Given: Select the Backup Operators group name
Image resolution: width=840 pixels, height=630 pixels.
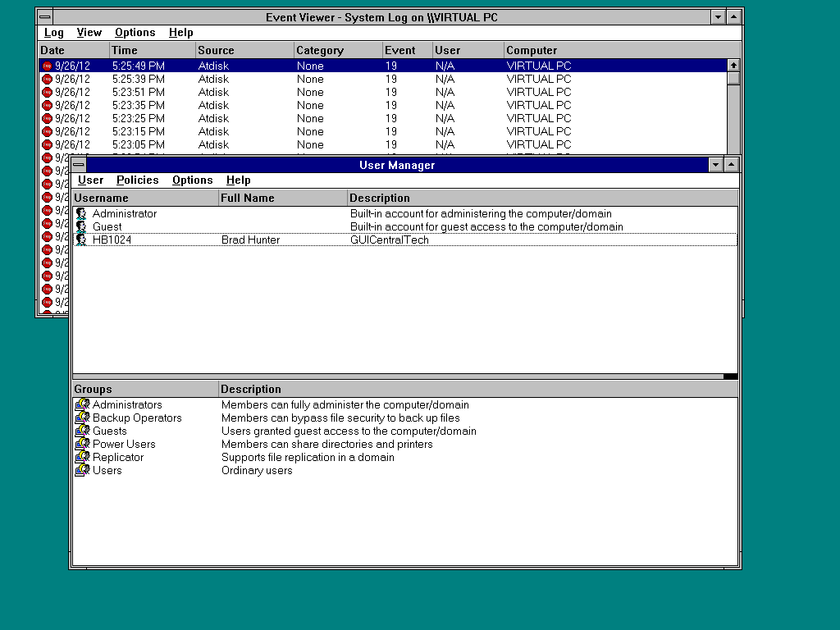Looking at the screenshot, I should coord(137,418).
